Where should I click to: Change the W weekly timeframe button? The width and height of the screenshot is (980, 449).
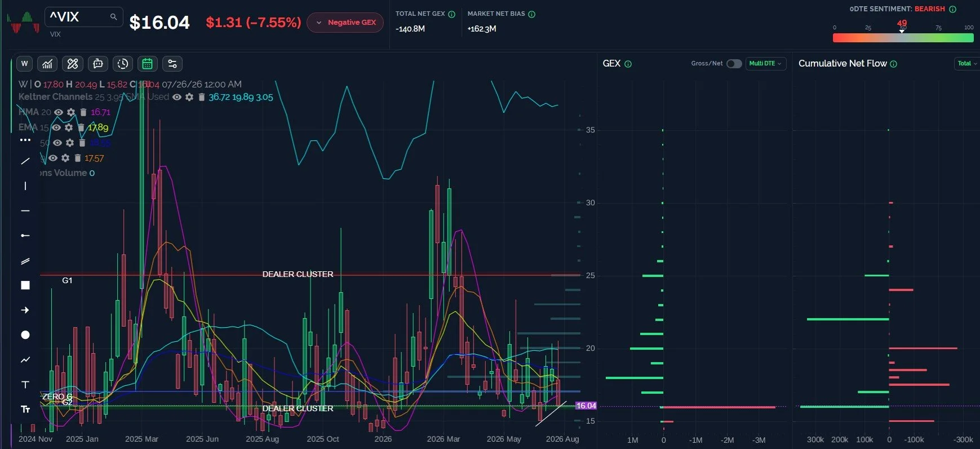point(24,64)
